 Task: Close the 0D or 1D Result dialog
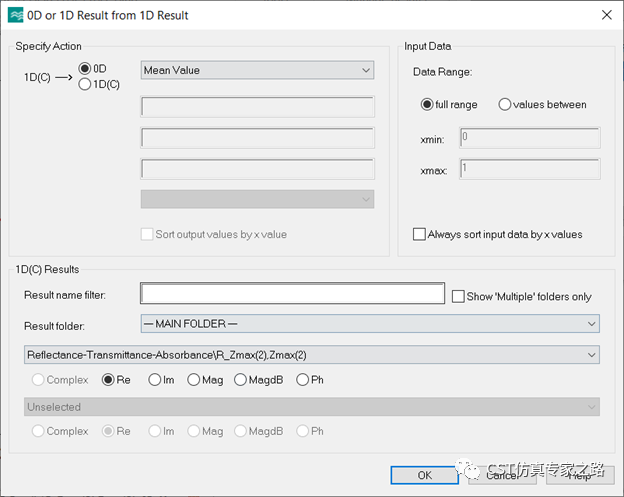coord(606,15)
